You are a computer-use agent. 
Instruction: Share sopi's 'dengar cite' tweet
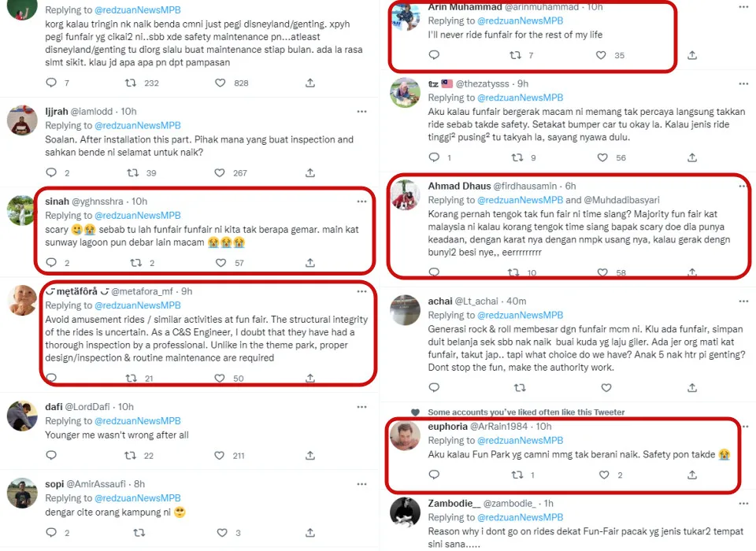click(x=310, y=533)
